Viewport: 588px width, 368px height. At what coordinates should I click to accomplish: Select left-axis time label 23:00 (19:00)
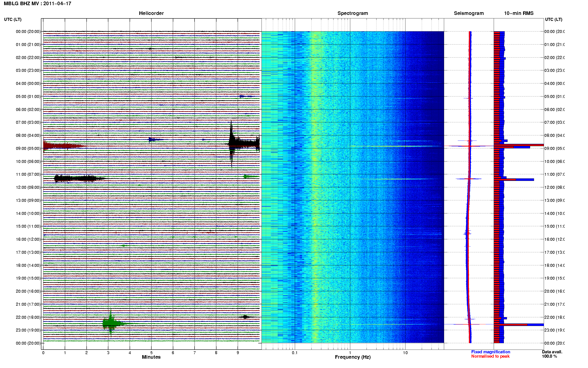[28, 330]
